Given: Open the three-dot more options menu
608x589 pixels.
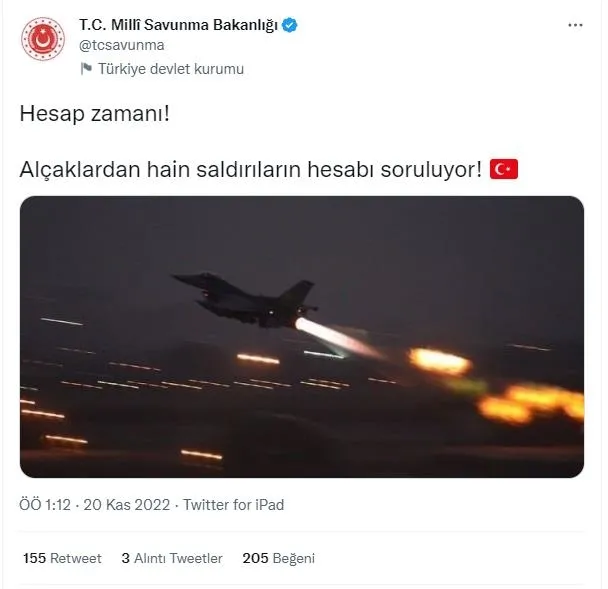Looking at the screenshot, I should coord(575,25).
